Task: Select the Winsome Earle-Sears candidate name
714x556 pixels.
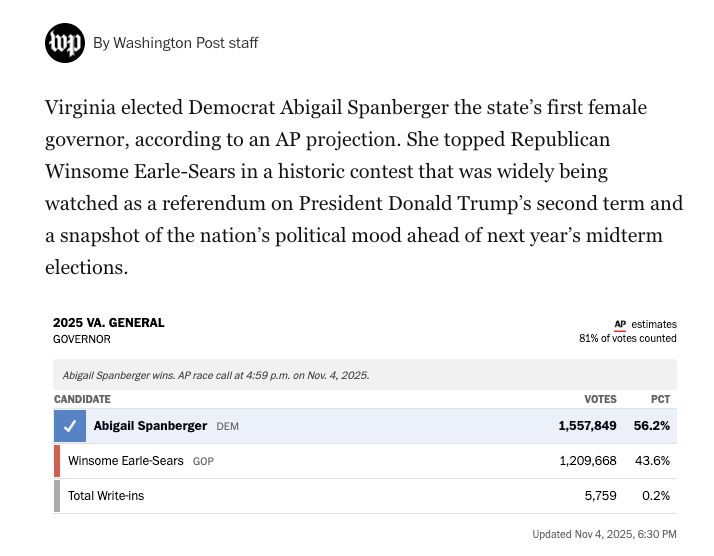Action: 126,461
